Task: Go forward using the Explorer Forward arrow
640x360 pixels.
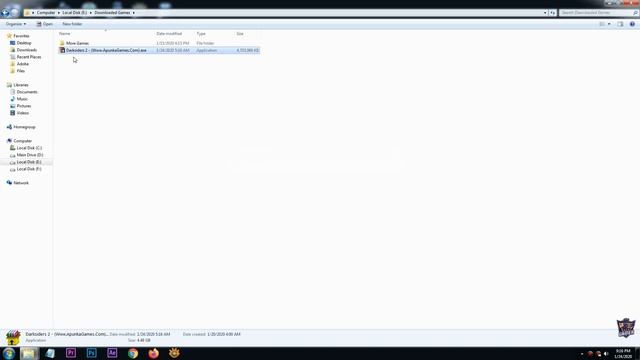Action: coord(14,13)
